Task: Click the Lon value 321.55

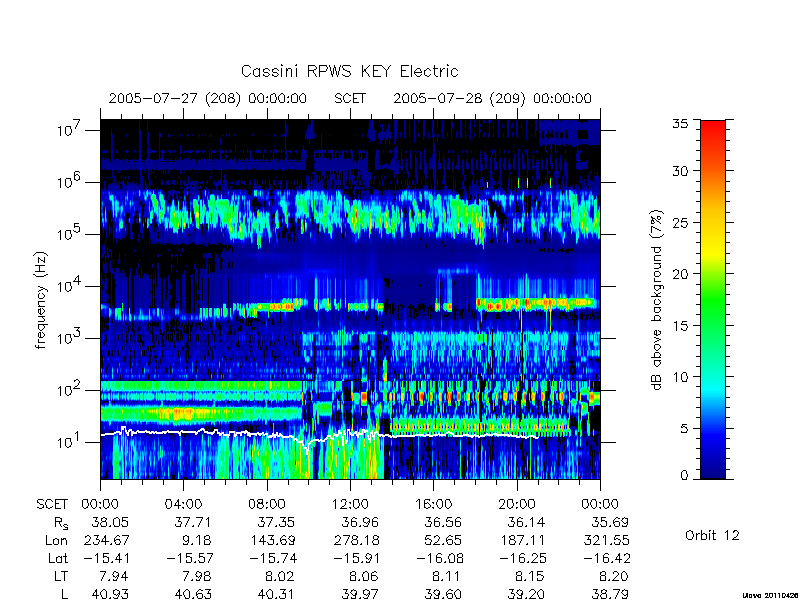Action: tap(606, 540)
